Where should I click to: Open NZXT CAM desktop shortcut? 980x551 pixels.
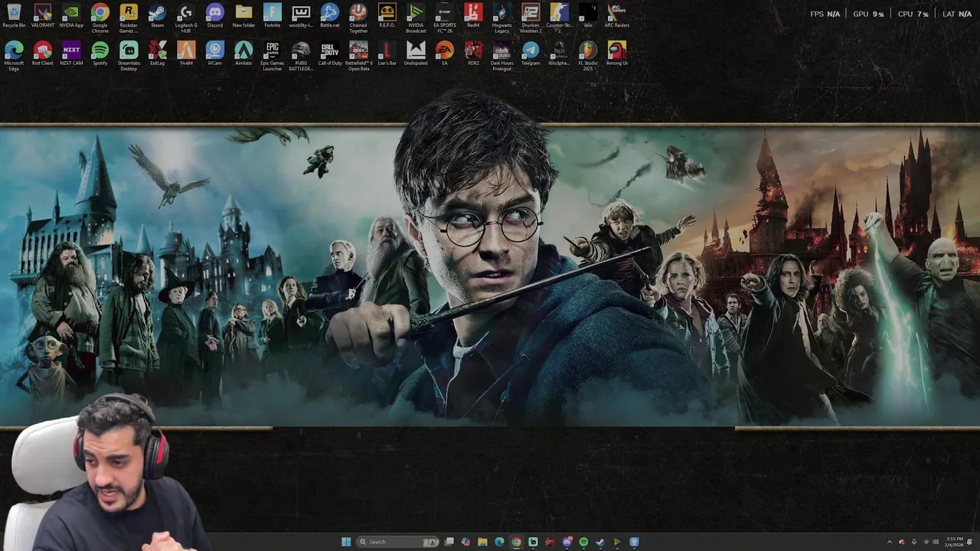71,54
